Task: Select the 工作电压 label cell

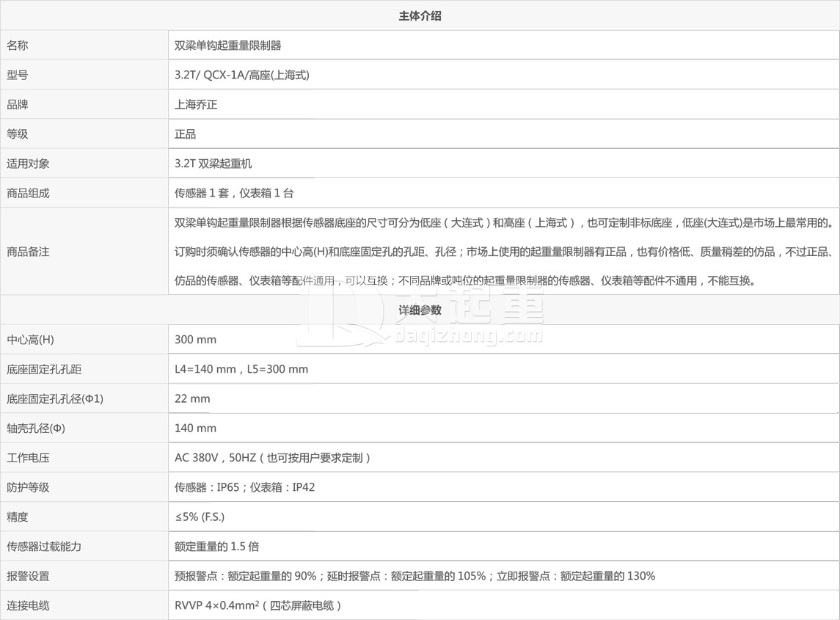Action: pos(84,458)
